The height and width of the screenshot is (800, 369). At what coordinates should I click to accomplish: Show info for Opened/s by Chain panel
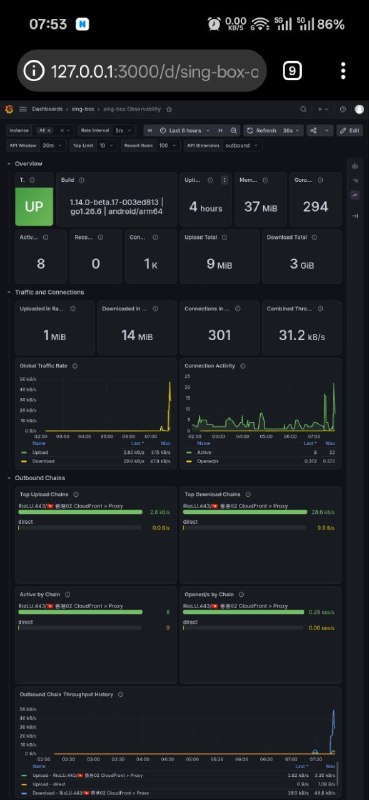tap(241, 594)
